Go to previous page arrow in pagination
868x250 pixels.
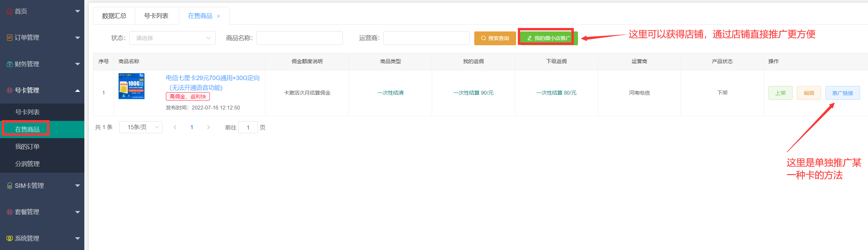coord(175,127)
